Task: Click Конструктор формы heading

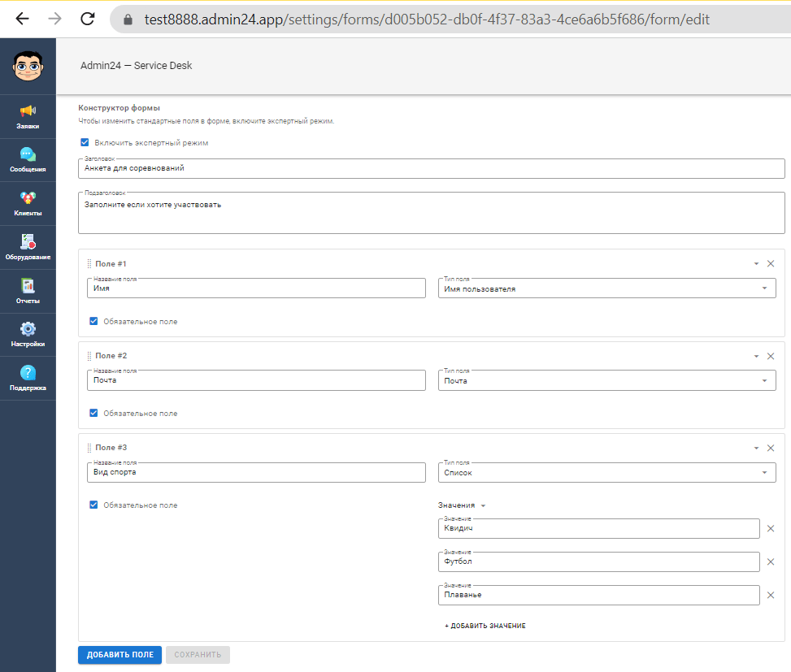Action: (119, 108)
